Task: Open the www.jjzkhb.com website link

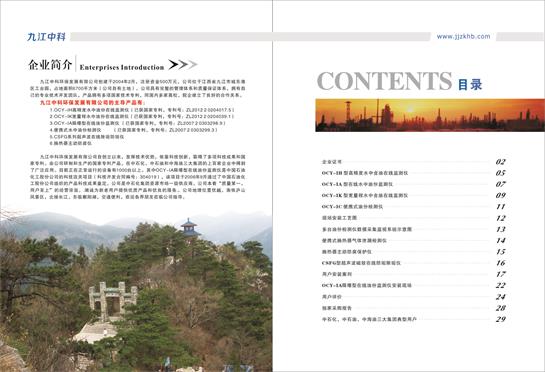Action: coord(463,37)
